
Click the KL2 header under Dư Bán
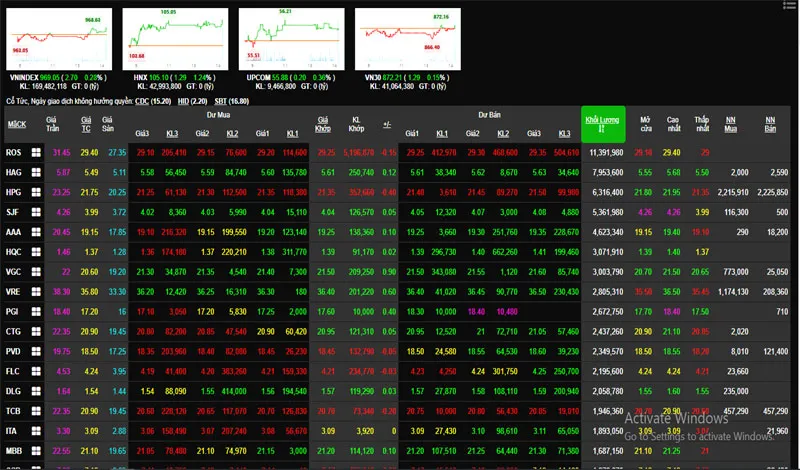(x=503, y=133)
